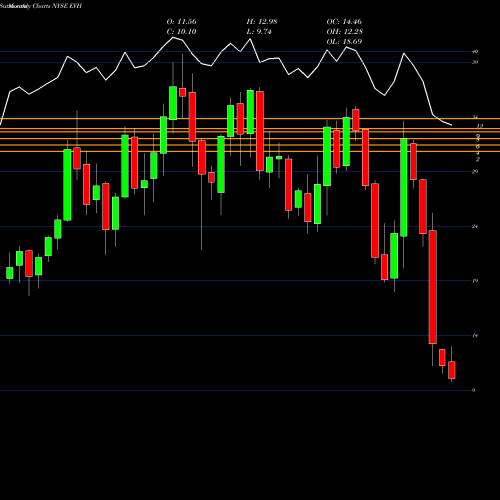Click the '40' price axis label

click(x=475, y=52)
